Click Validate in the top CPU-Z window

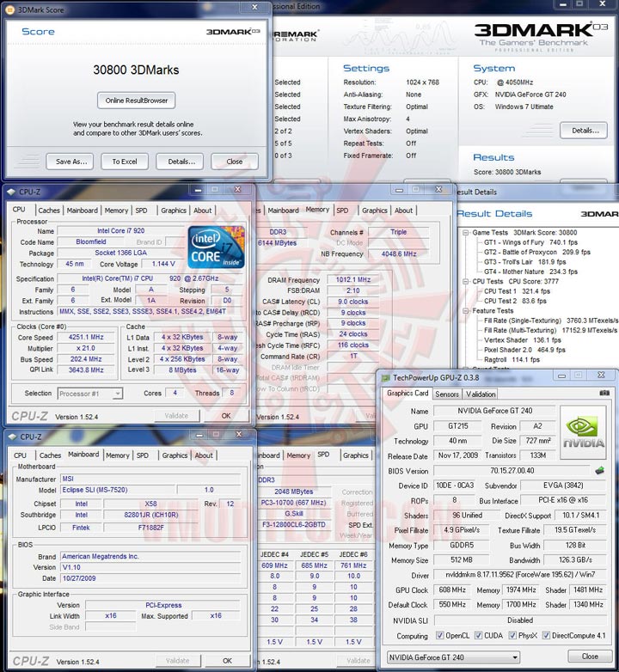[176, 416]
